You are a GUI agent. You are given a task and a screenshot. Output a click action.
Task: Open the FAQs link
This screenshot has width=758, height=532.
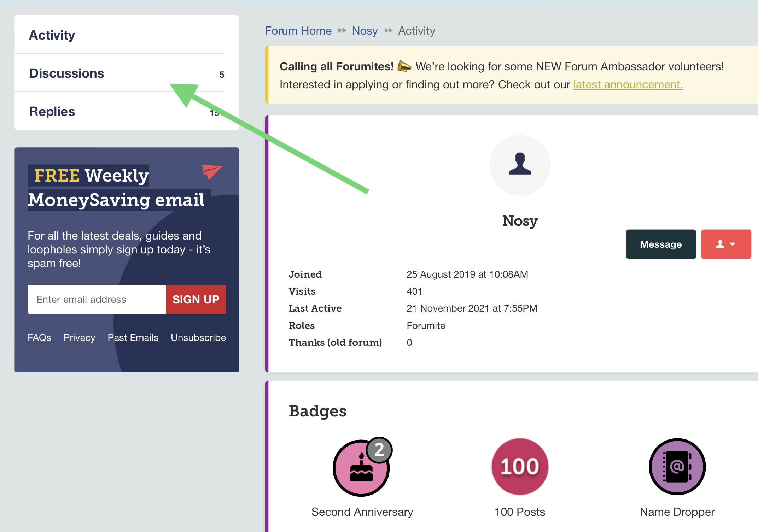coord(39,337)
